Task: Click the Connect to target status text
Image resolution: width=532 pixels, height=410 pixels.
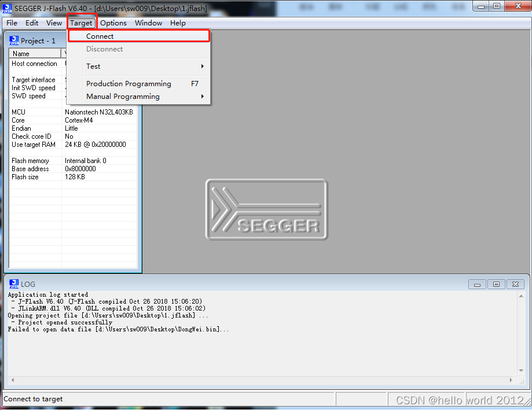Action: click(x=33, y=399)
